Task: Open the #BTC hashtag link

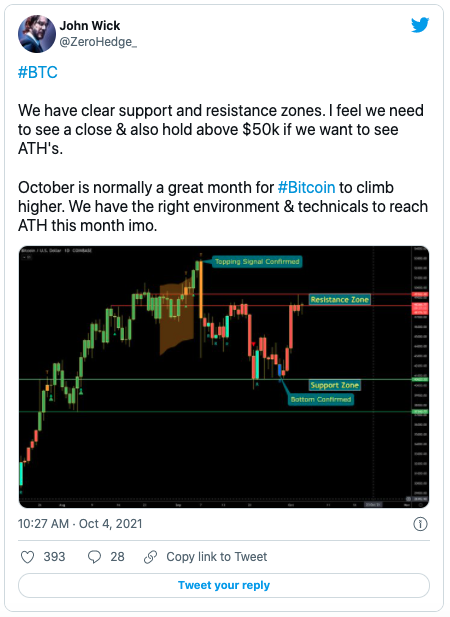Action: click(38, 72)
